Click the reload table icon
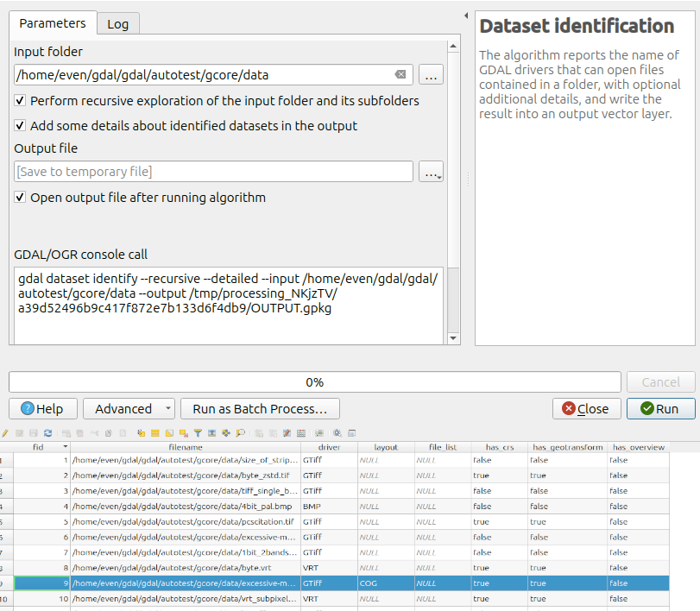 point(47,433)
